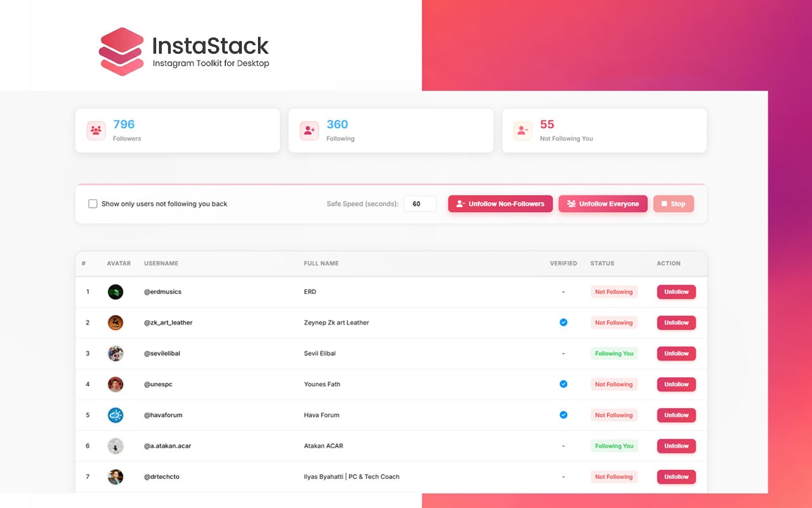Click the Safe Speed seconds input field

point(420,203)
